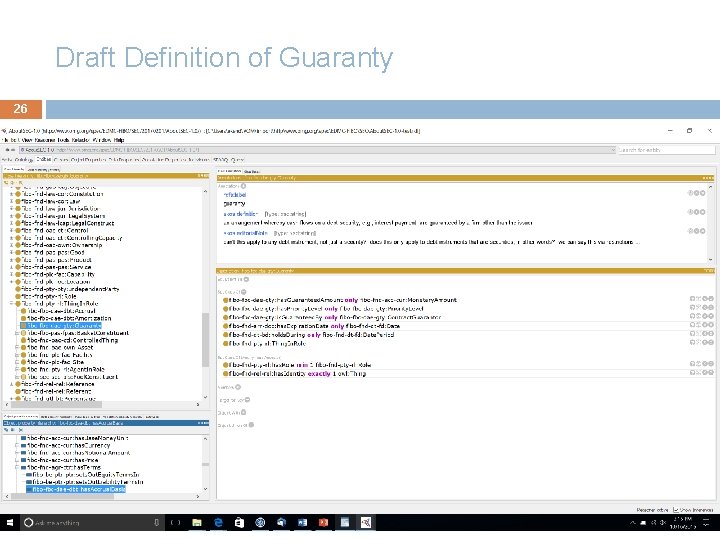This screenshot has width=720, height=540.
Task: Select the hasGuaranteedAmount only MonetaryAmount restriction
Action: click(340, 300)
